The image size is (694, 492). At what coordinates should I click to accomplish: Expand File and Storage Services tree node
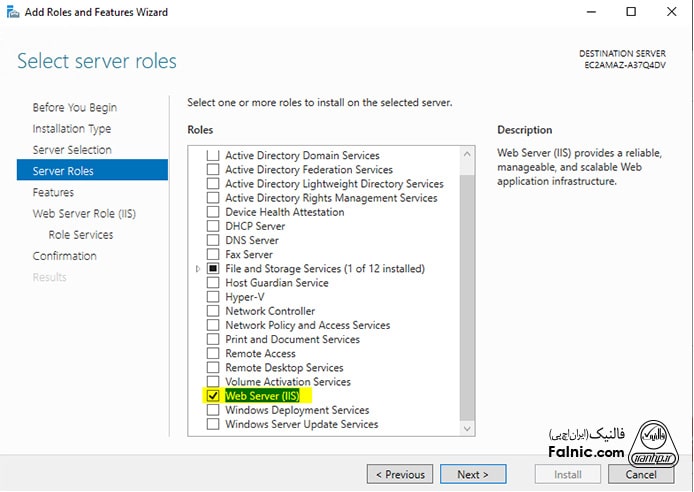(200, 269)
